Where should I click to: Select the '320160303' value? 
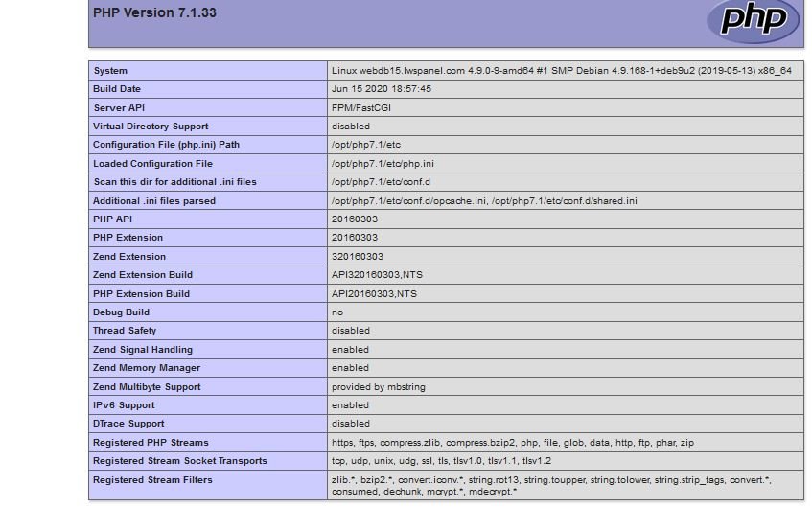pyautogui.click(x=358, y=256)
